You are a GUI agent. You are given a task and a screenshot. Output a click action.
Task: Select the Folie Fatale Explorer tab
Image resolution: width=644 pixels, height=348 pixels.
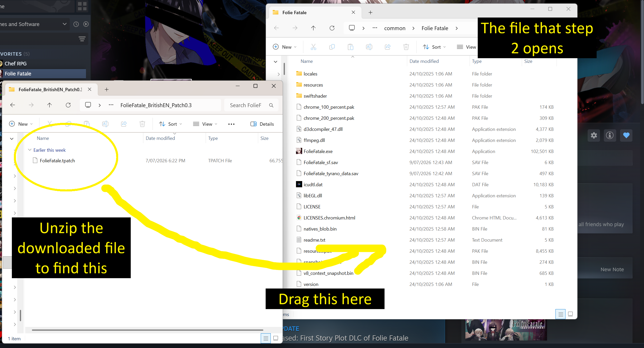tap(315, 13)
